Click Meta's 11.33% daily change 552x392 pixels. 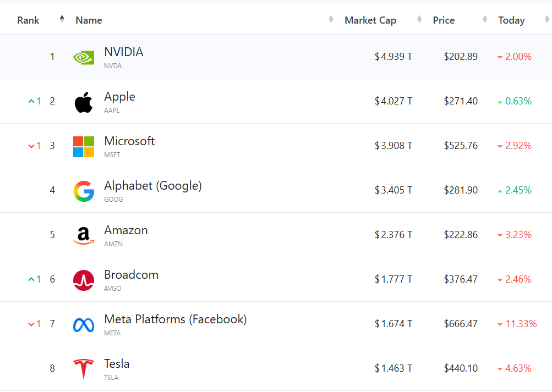pos(521,324)
